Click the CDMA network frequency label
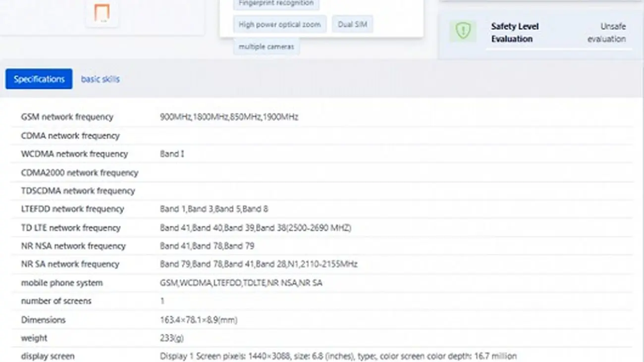 click(x=70, y=136)
